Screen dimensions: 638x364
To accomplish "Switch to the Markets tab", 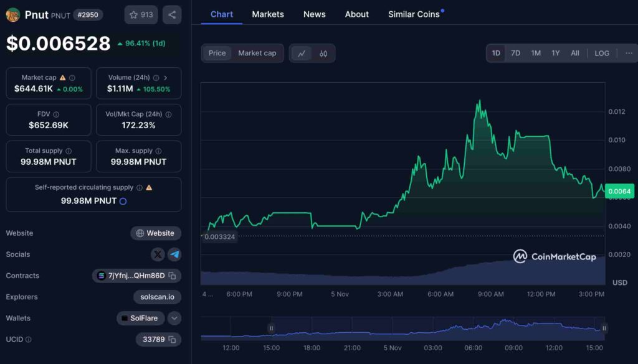I will (x=268, y=14).
